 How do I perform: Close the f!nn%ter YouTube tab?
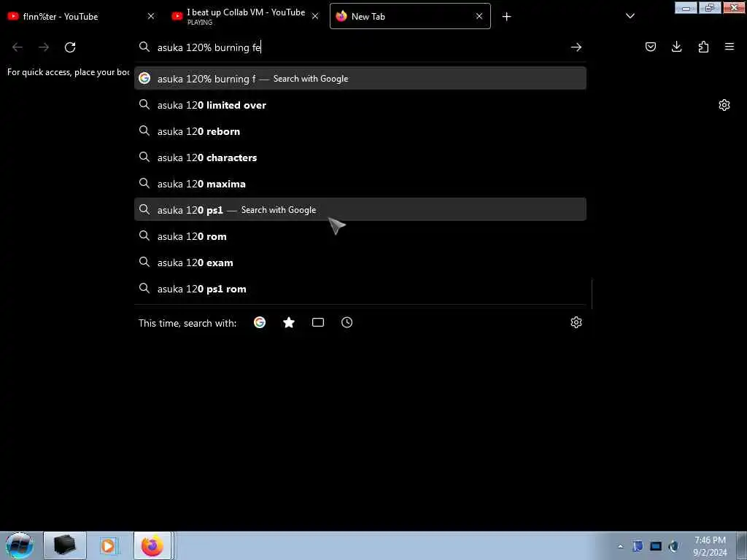151,16
